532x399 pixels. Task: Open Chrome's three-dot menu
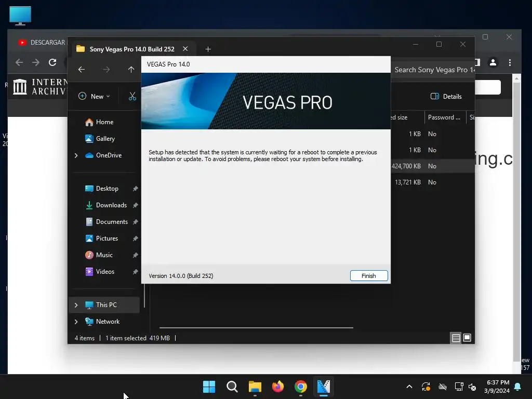[x=510, y=62]
